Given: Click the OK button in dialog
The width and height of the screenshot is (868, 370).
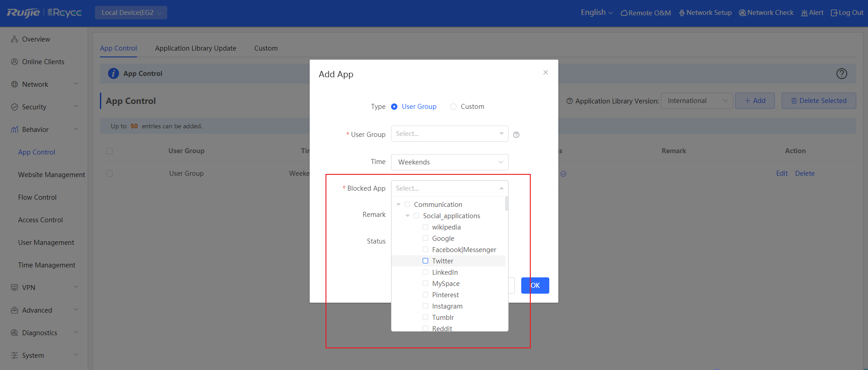Looking at the screenshot, I should [x=535, y=286].
